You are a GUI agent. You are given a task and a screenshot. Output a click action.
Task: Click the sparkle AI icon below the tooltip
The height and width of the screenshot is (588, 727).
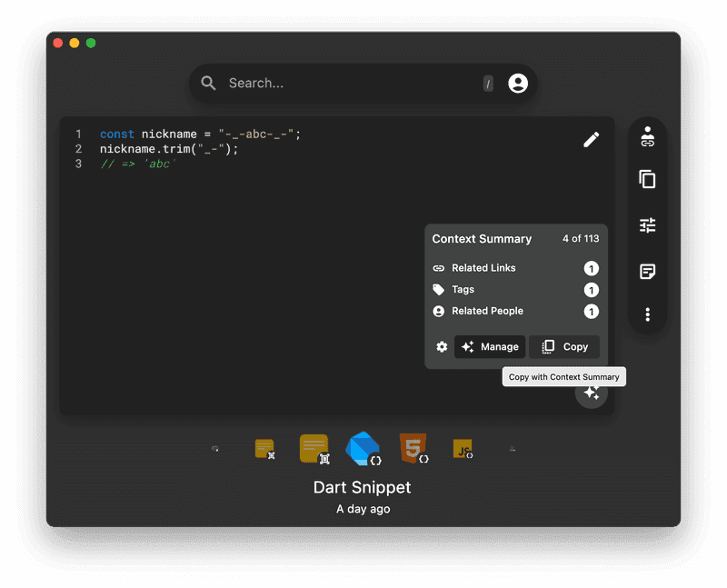coord(591,393)
